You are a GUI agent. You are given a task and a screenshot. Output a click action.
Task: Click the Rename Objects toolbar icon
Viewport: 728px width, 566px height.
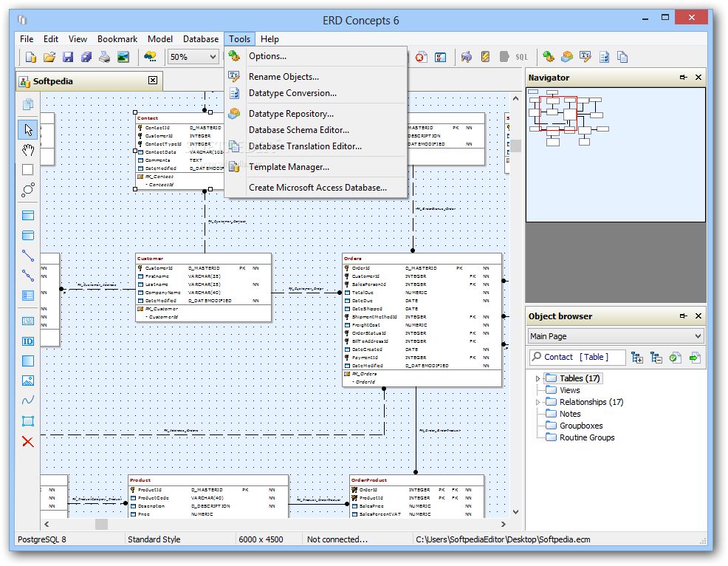click(586, 57)
